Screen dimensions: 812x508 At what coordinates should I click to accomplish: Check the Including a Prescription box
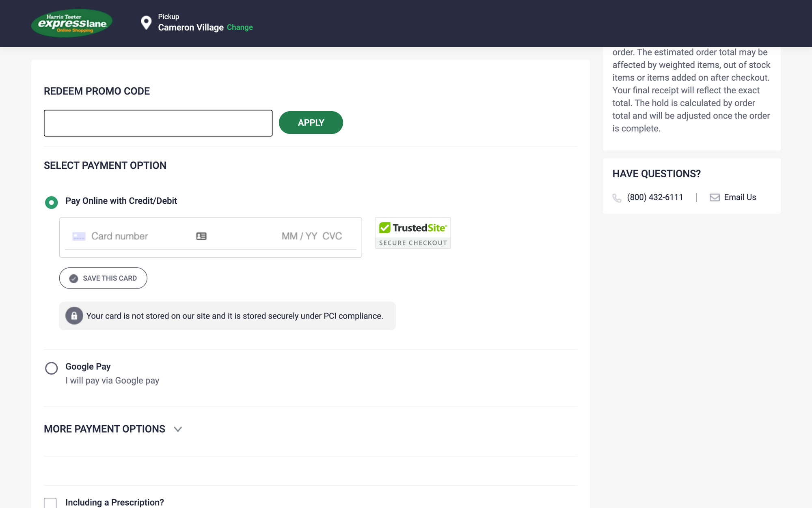click(50, 503)
